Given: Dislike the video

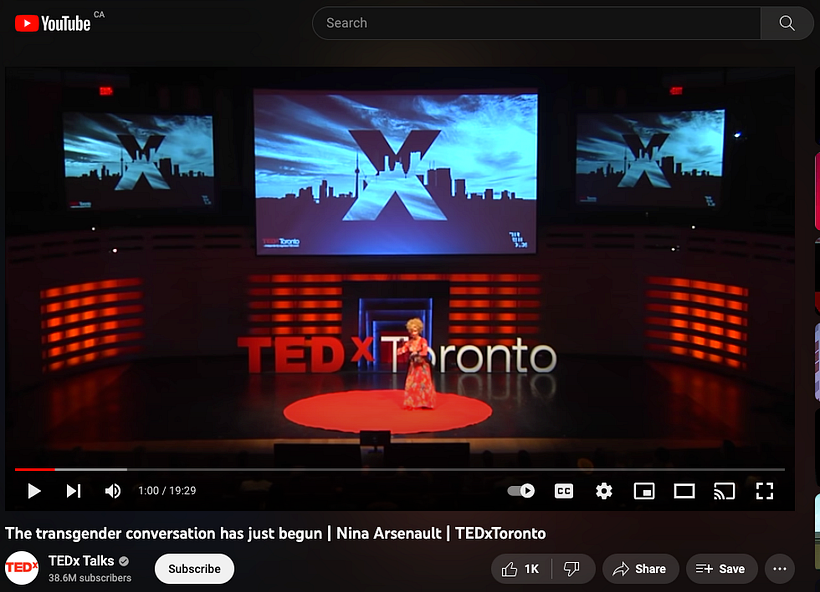Looking at the screenshot, I should 573,568.
